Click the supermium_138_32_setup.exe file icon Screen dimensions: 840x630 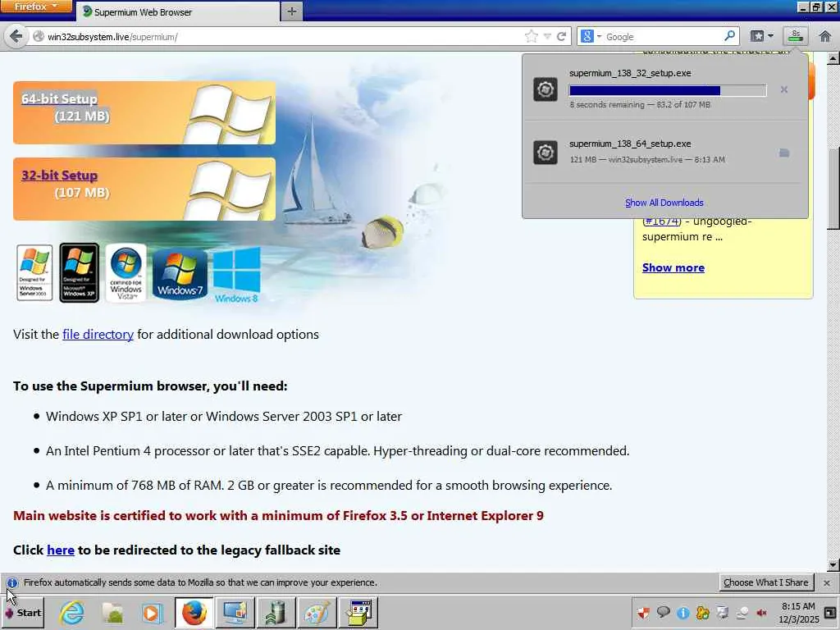pos(546,89)
